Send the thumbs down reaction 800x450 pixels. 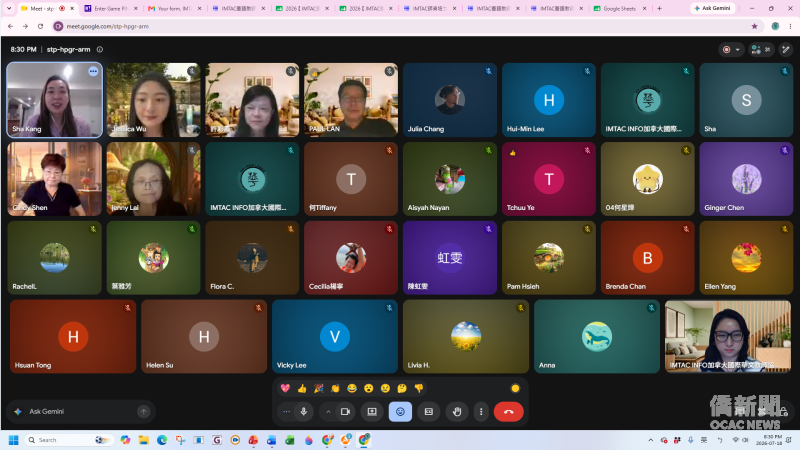(419, 389)
